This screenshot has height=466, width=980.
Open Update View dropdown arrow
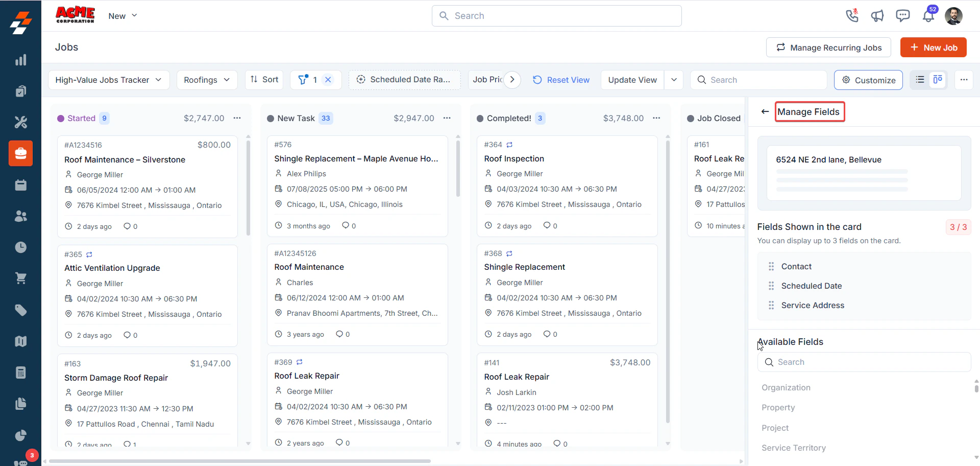click(x=674, y=80)
